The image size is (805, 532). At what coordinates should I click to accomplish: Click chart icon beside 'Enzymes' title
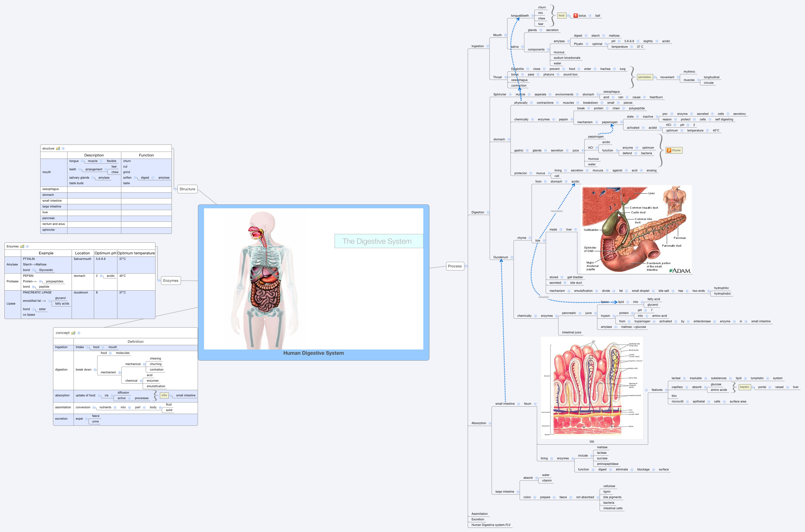[x=22, y=247]
